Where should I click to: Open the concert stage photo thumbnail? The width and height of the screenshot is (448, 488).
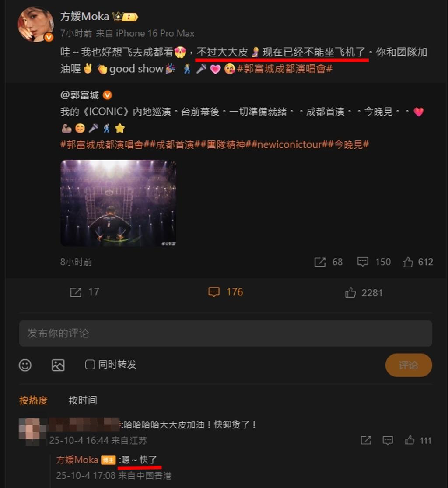118,203
